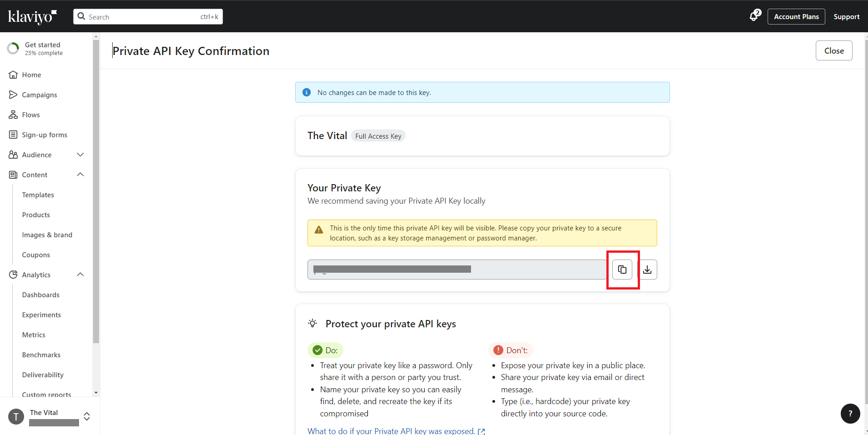This screenshot has height=435, width=868.
Task: Open the help question mark button
Action: click(850, 414)
